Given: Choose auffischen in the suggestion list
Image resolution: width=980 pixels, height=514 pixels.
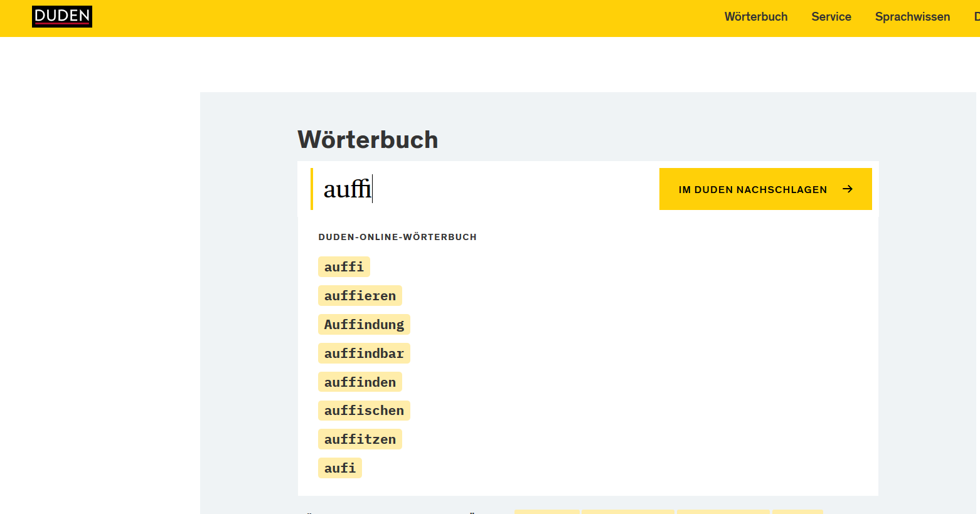Looking at the screenshot, I should [364, 411].
